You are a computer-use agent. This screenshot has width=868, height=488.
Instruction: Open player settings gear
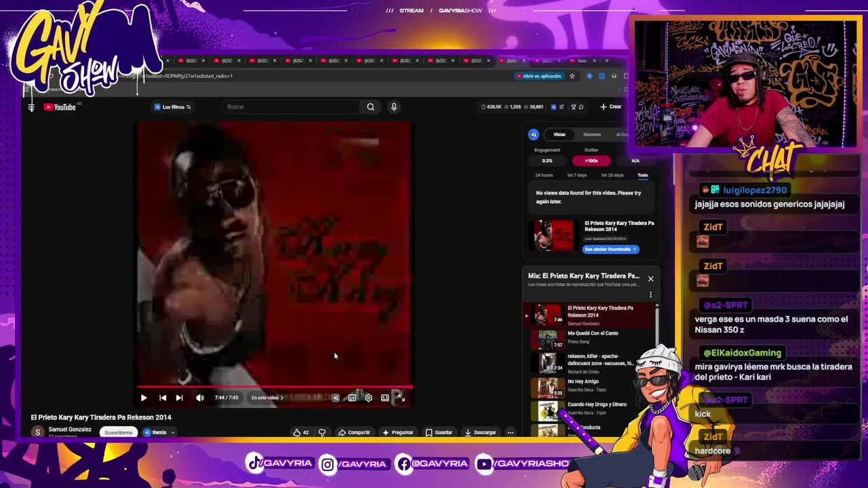click(368, 398)
